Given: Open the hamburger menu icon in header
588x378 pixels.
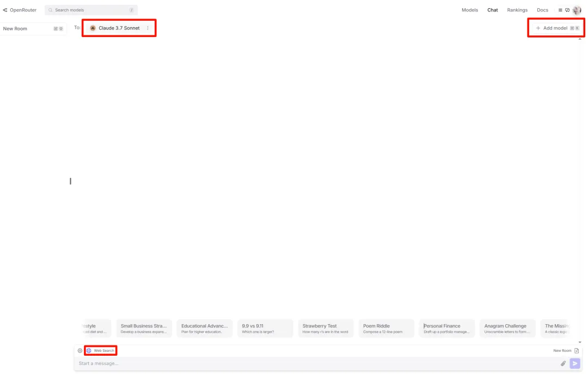Looking at the screenshot, I should 560,10.
